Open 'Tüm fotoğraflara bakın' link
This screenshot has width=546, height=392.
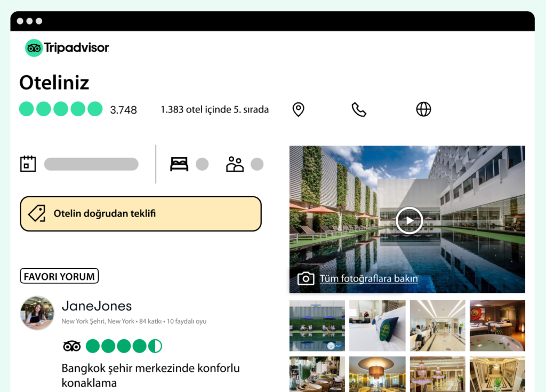click(x=369, y=279)
